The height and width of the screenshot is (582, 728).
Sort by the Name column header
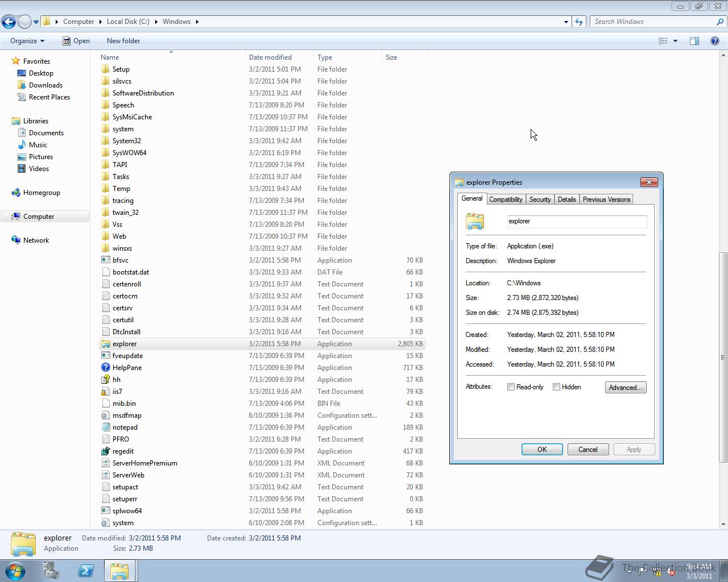click(x=171, y=57)
